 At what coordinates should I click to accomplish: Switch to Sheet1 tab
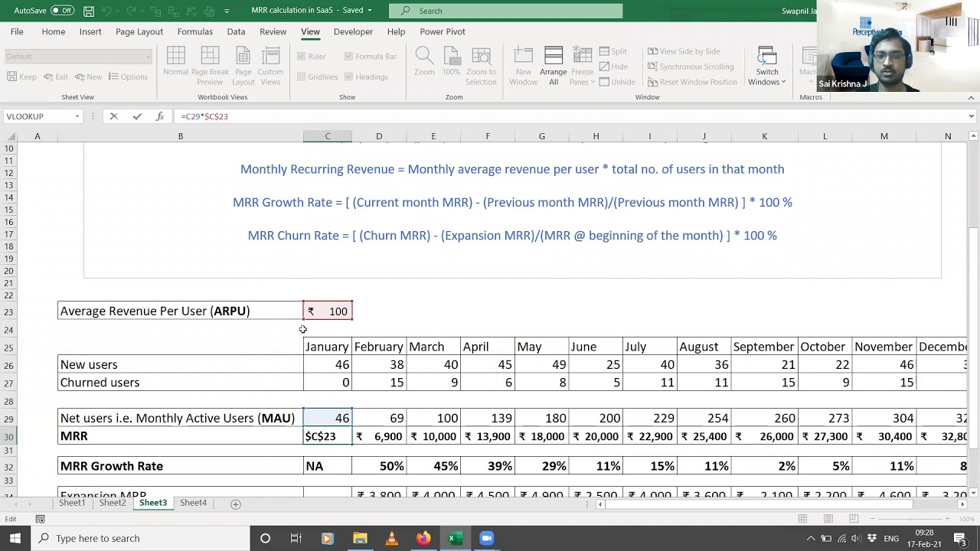click(x=72, y=503)
